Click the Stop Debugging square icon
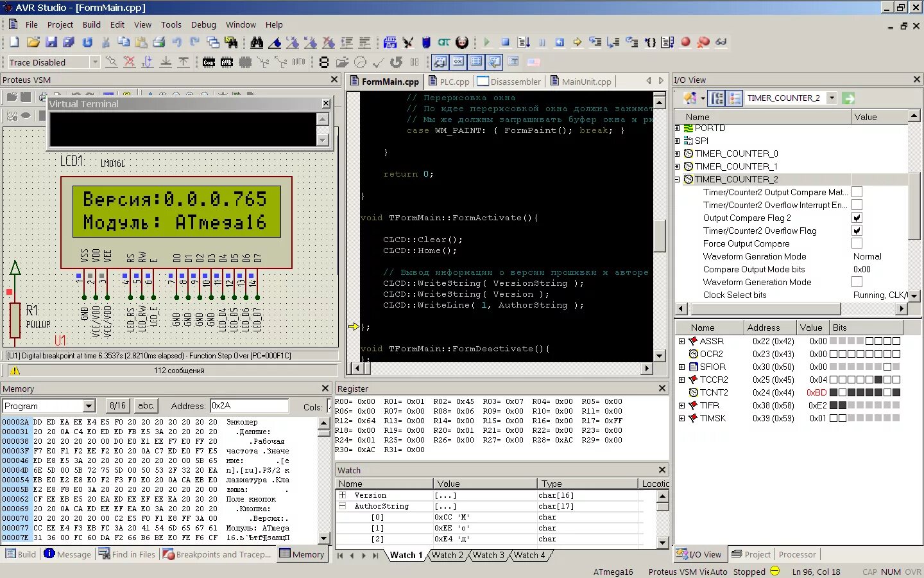 (505, 42)
